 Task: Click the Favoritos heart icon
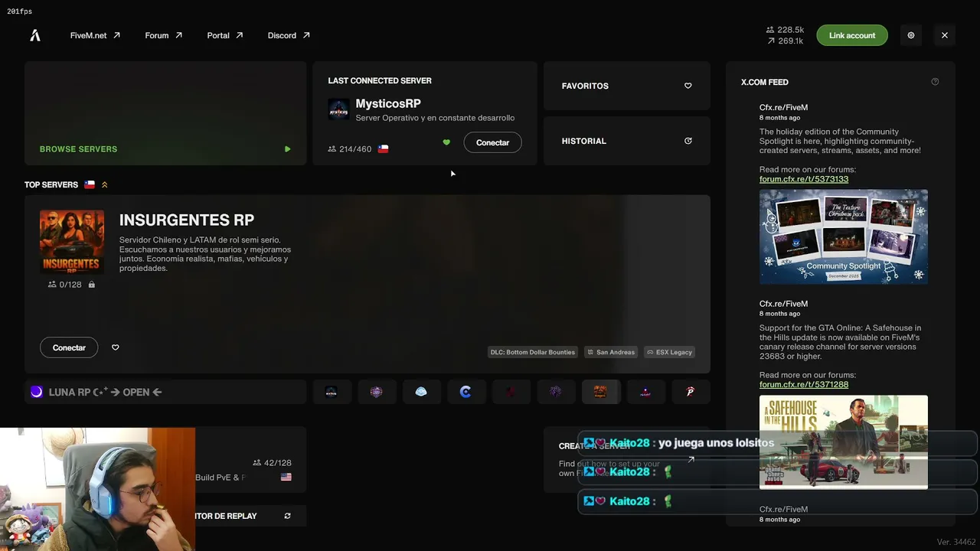point(688,86)
